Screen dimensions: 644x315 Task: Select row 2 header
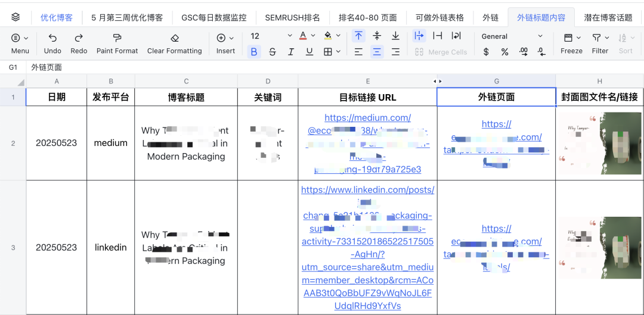[x=13, y=143]
